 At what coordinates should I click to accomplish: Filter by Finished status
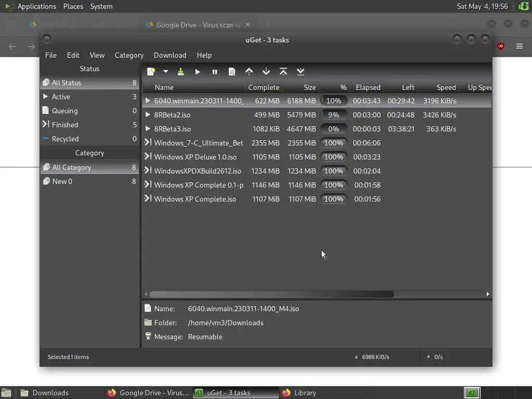89,125
